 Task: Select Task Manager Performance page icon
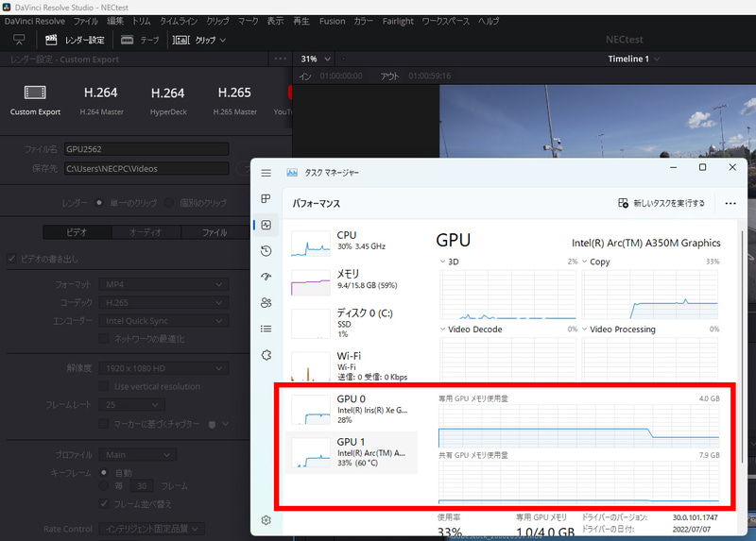coord(266,225)
